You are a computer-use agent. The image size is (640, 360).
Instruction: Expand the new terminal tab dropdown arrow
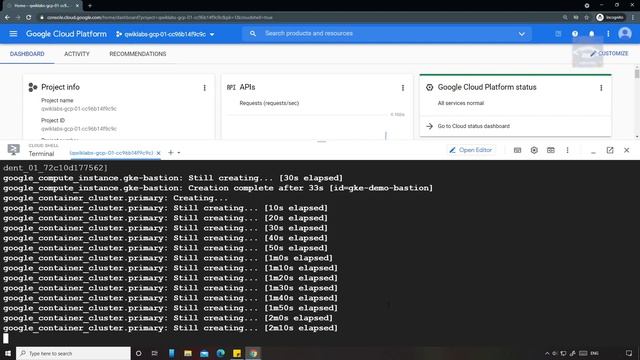tap(179, 153)
